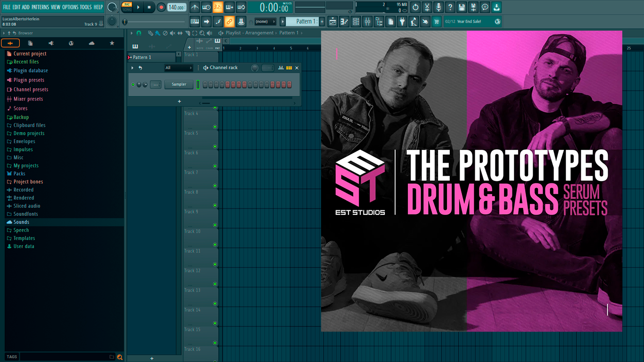
Task: Toggle the snap magnet in the playlist toolbar
Action: (139, 33)
